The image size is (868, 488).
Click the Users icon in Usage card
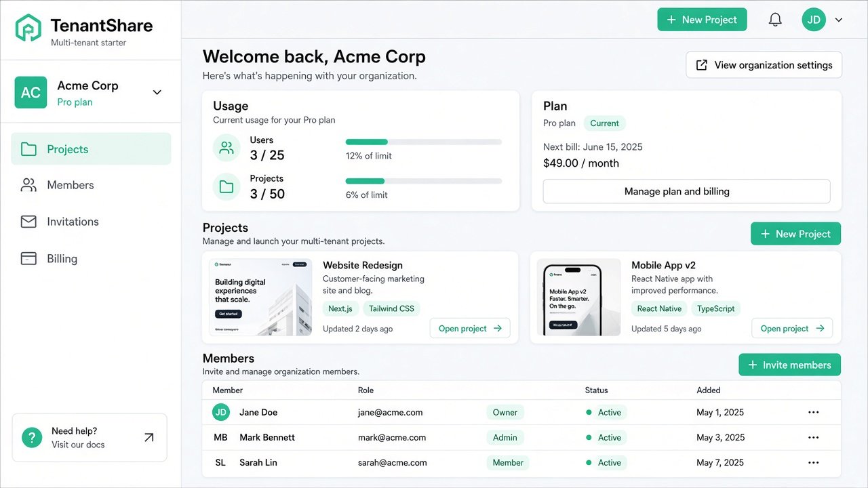[226, 148]
